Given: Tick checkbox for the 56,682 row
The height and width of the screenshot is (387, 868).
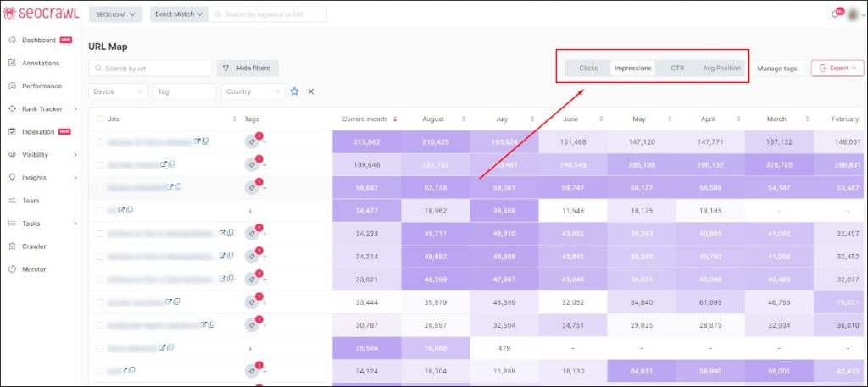Looking at the screenshot, I should point(100,188).
